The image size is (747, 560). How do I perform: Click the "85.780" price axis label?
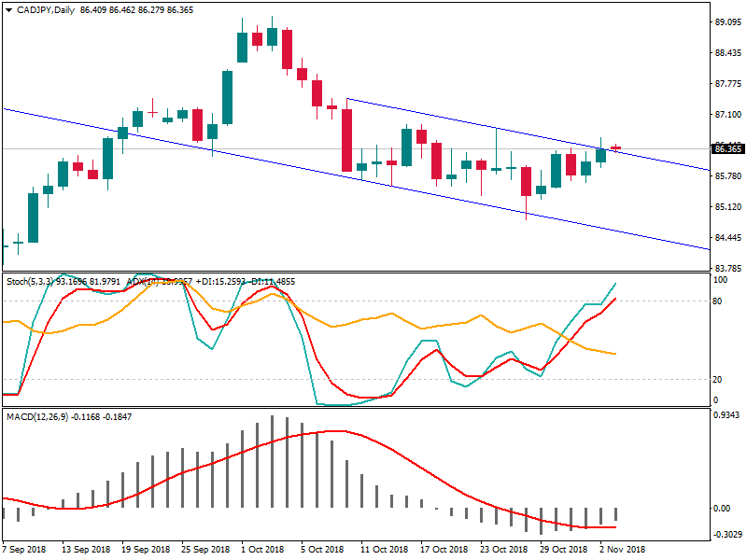click(728, 176)
